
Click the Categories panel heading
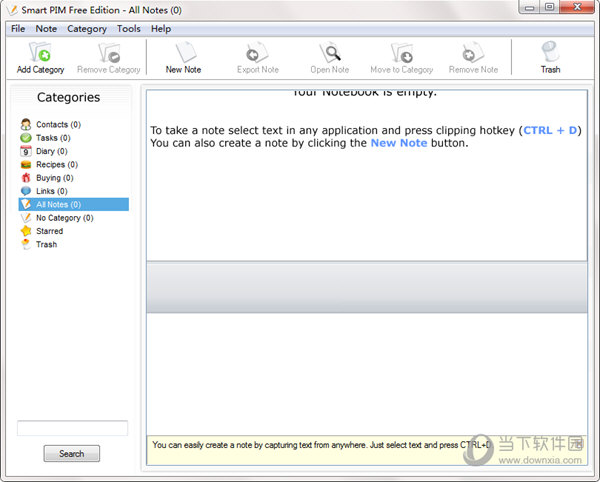click(68, 97)
